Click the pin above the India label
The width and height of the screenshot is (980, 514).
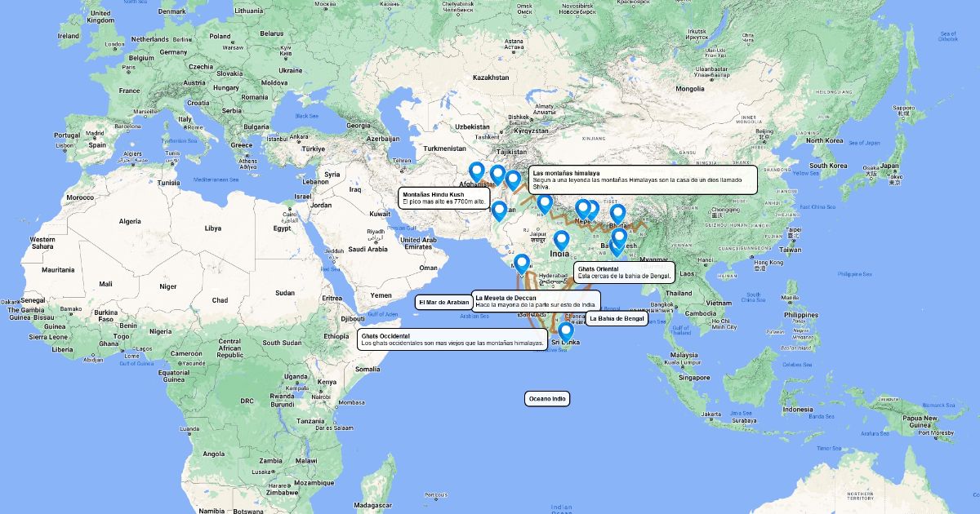561,240
